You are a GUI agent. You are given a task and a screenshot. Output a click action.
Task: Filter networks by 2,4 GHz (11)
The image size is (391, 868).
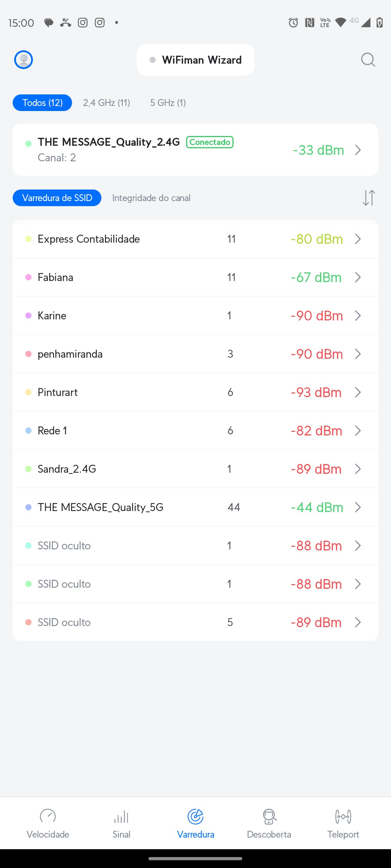[x=106, y=103]
